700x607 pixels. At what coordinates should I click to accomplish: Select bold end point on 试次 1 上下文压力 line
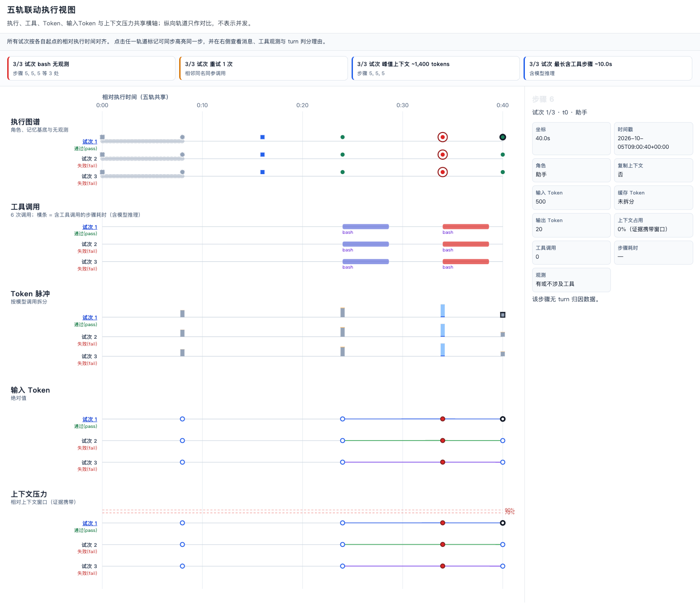click(x=503, y=523)
